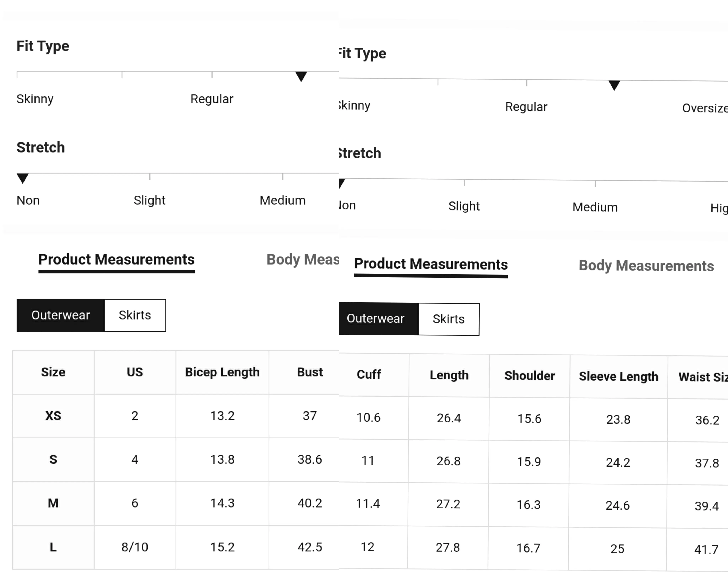Open the partially visible Body Meas tab on left

tap(303, 260)
